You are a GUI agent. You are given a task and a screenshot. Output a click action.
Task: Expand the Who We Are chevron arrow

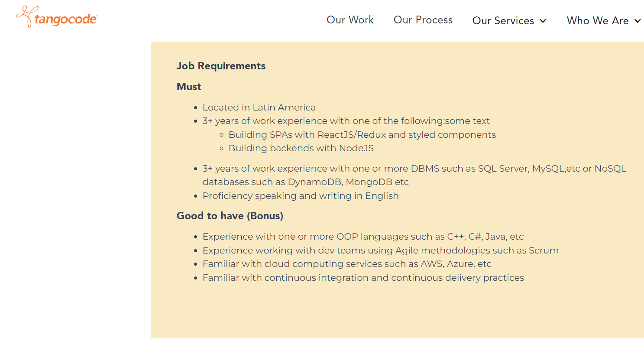638,21
